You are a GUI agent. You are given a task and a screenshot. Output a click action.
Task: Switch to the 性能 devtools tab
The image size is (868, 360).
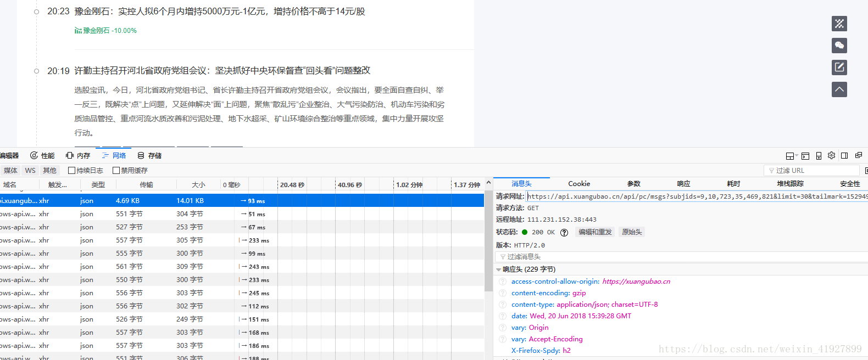pyautogui.click(x=42, y=156)
